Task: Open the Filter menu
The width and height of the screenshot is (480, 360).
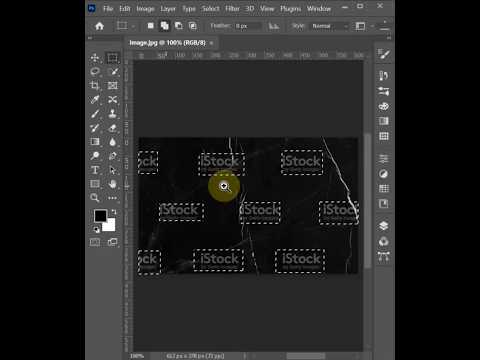Action: coord(232,9)
